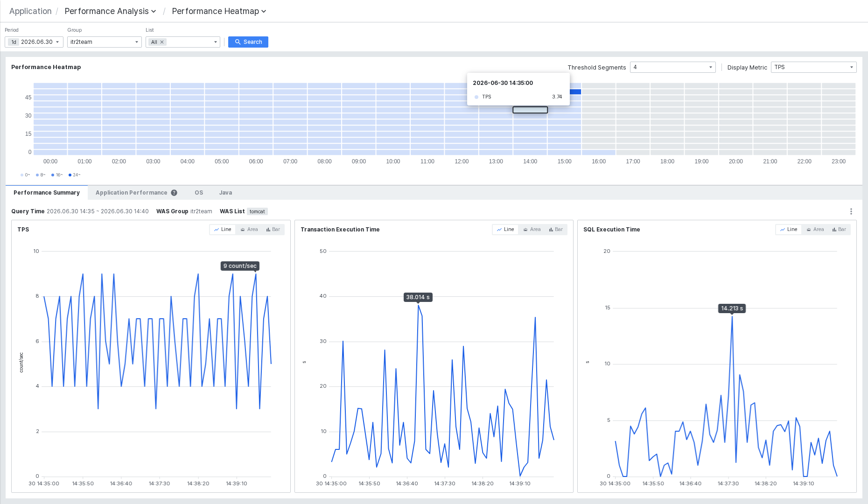Select Line view for SQL Execution Time
This screenshot has width=868, height=504.
point(789,230)
